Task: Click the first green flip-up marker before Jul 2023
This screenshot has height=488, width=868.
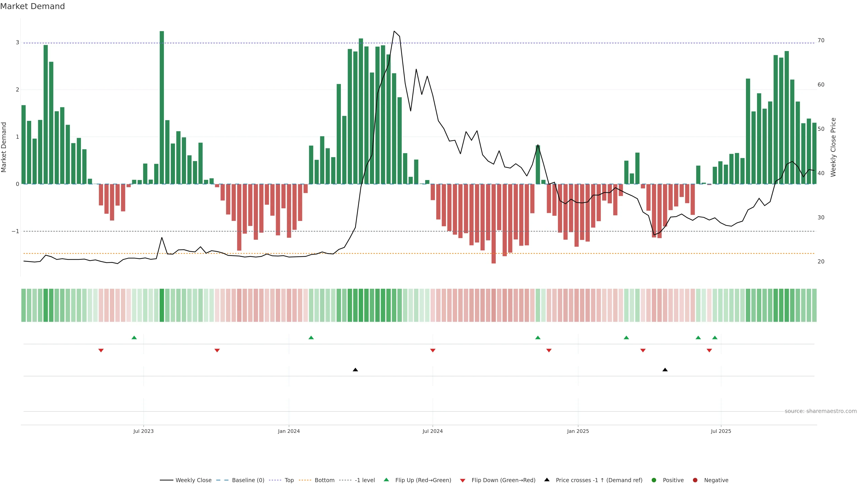Action: pos(134,338)
